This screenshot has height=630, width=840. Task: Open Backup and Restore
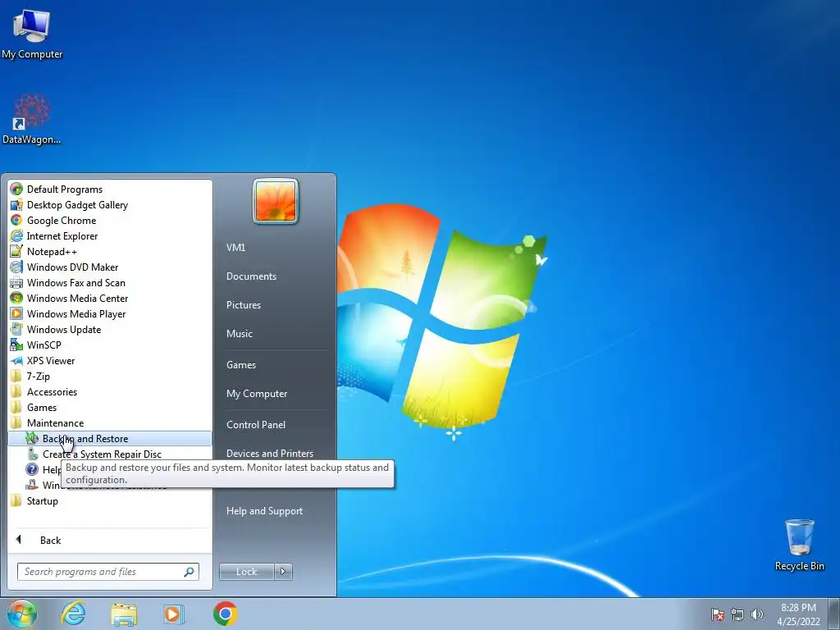point(110,438)
